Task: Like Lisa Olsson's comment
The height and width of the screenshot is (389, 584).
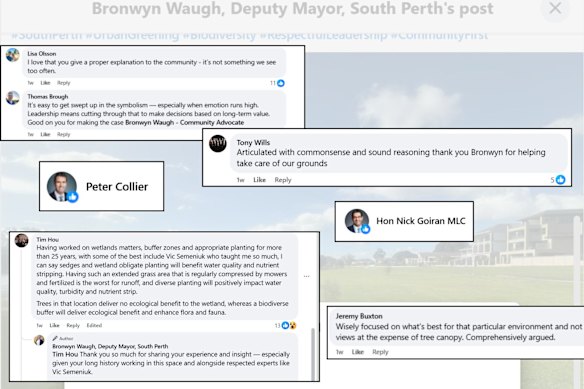Action: 45,83
